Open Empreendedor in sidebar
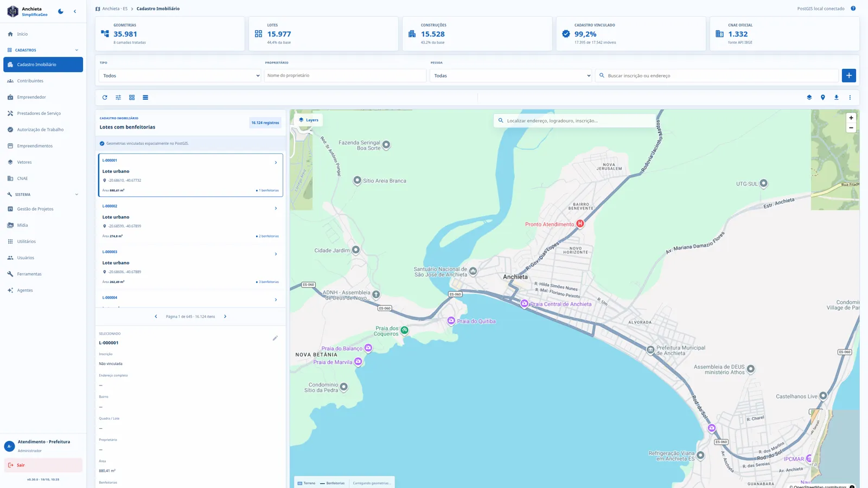This screenshot has width=868, height=488. coord(43,97)
